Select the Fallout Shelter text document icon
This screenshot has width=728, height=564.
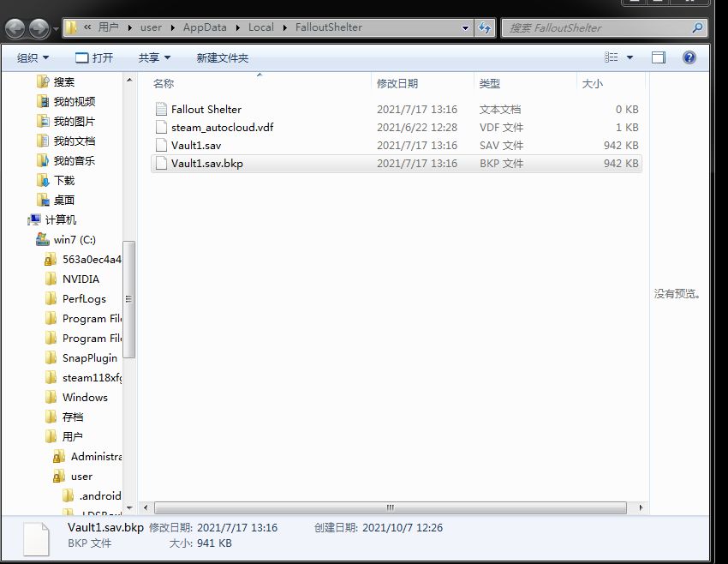click(161, 109)
